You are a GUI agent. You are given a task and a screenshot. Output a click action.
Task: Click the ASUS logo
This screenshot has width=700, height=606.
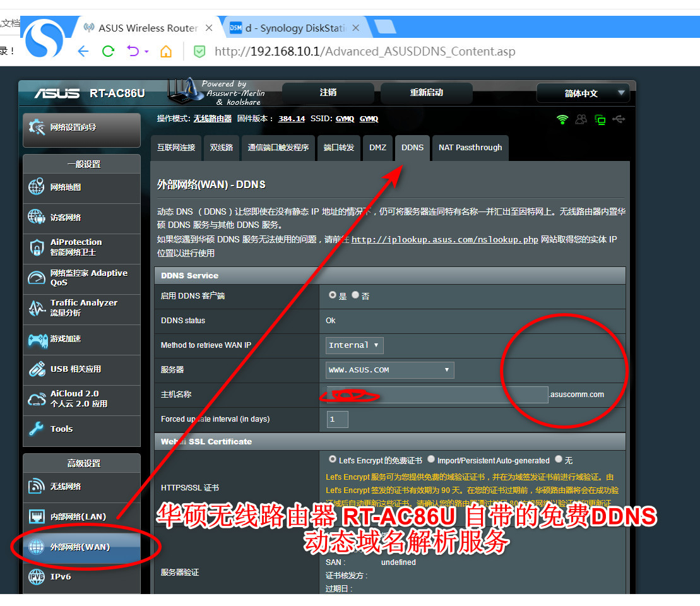tap(57, 93)
